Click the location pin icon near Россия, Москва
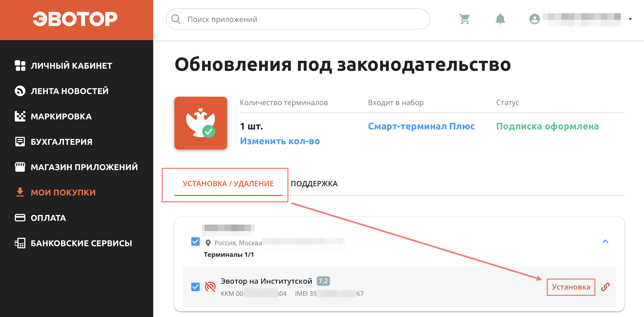The width and height of the screenshot is (644, 317). (x=208, y=243)
